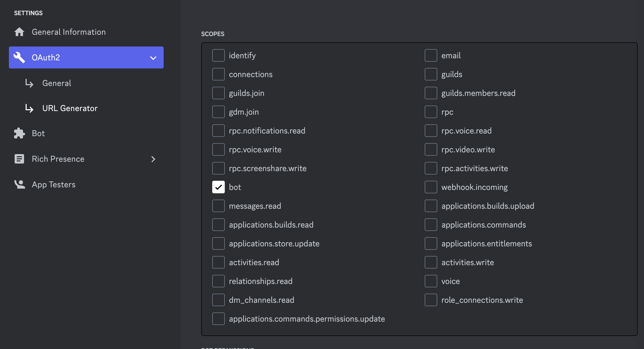Click the arrow icon beside General sub-item
This screenshot has height=349, width=644.
(x=29, y=83)
